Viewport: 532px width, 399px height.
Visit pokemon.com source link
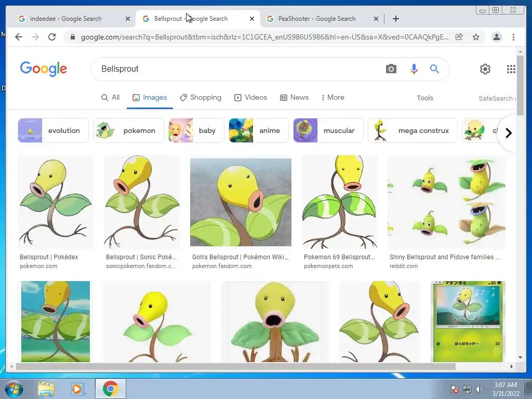tap(38, 267)
